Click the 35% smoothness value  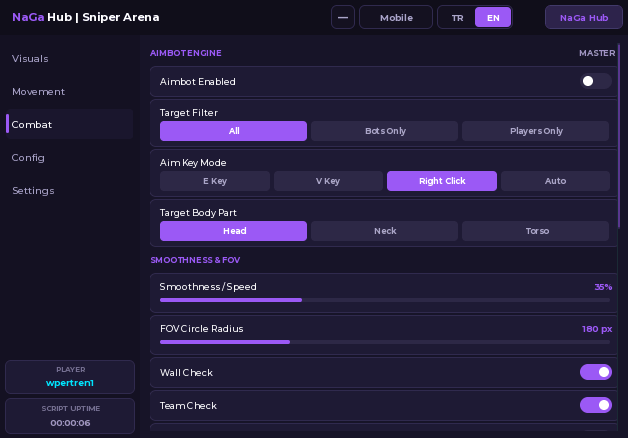(603, 287)
